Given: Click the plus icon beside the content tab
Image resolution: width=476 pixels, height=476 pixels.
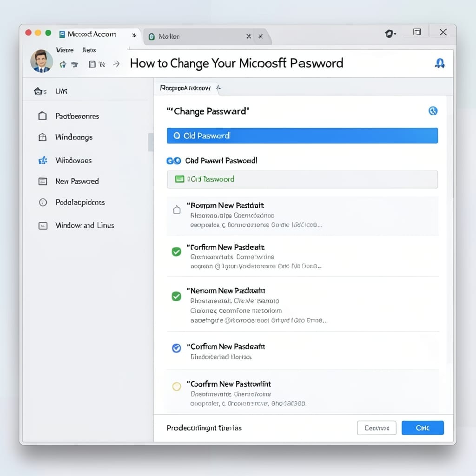Looking at the screenshot, I should coord(218,88).
